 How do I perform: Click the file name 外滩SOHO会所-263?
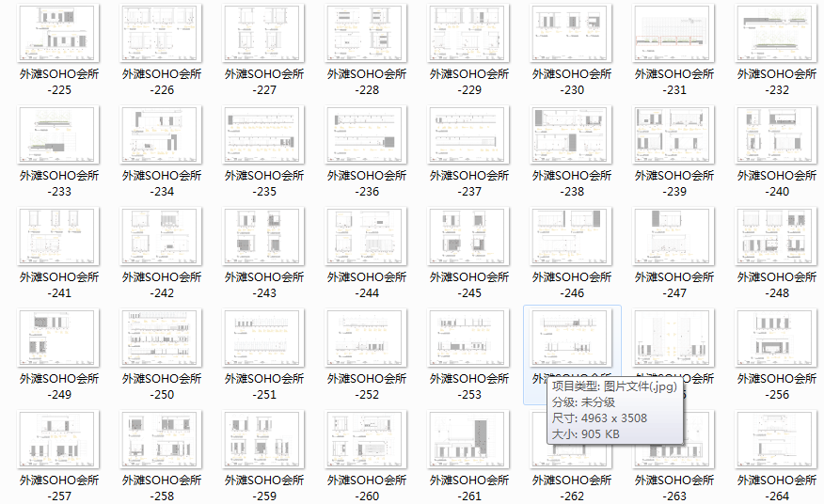(674, 488)
